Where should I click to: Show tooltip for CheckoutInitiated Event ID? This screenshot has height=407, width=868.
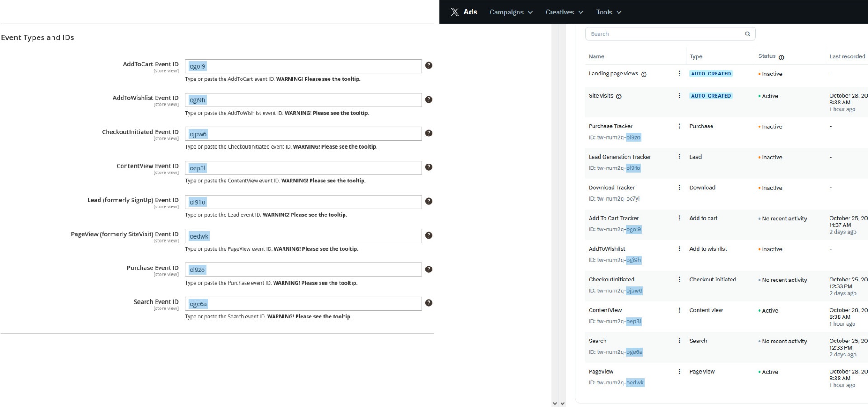click(429, 133)
